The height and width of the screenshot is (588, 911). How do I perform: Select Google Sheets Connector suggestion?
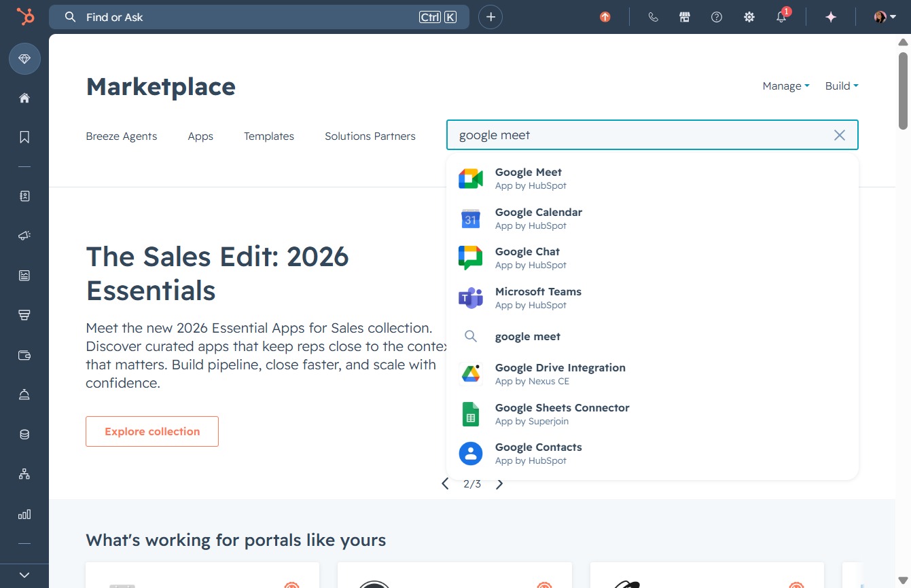(652, 414)
